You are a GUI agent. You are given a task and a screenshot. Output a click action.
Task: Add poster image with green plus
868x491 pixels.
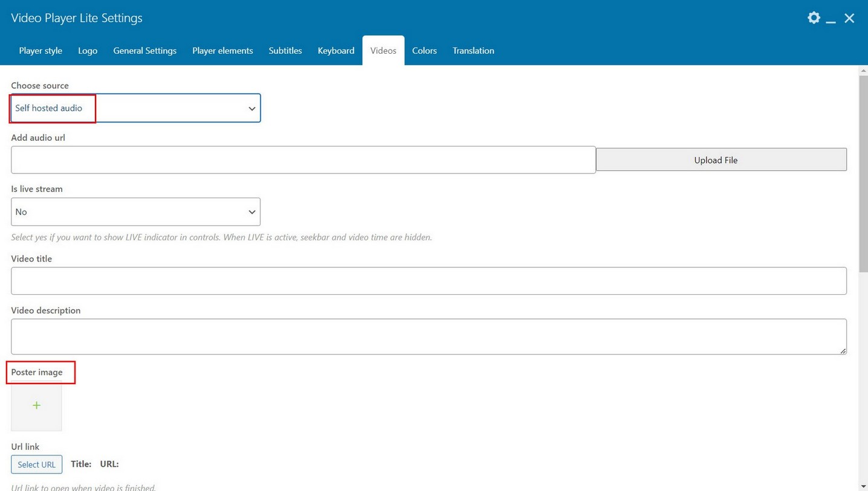click(36, 406)
